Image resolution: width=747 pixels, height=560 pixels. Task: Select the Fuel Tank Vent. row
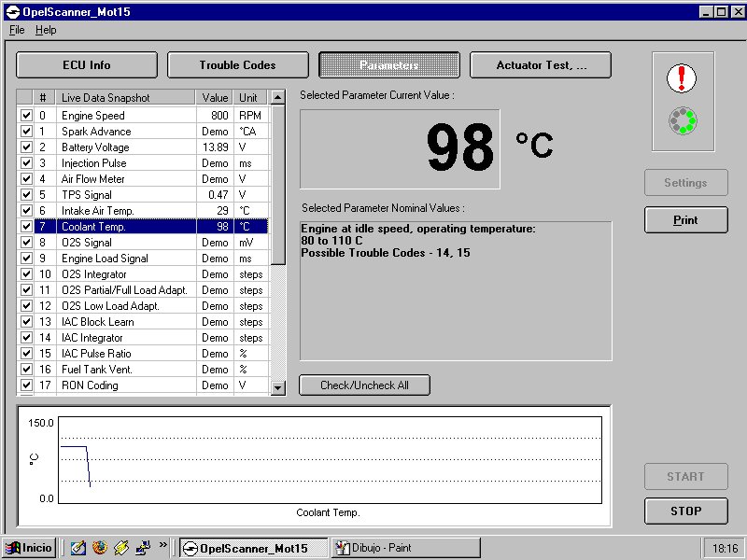143,369
